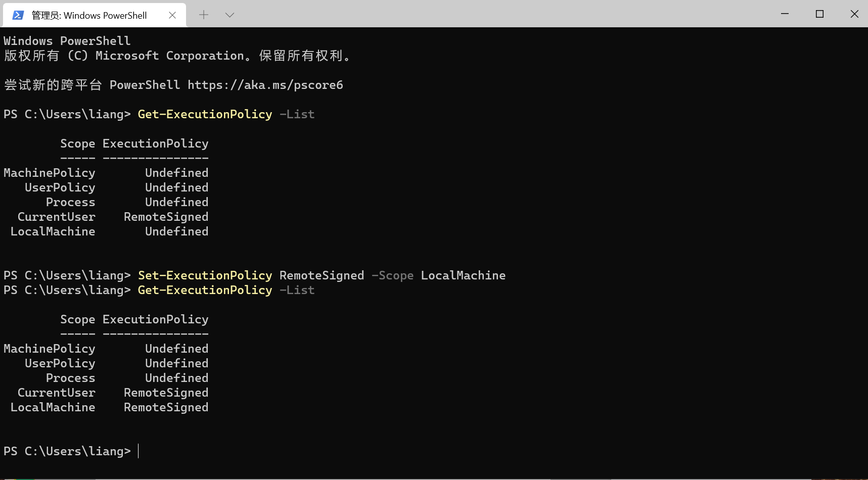Viewport: 868px width, 480px height.
Task: Click the Undefined value for Process scope
Action: (x=176, y=202)
